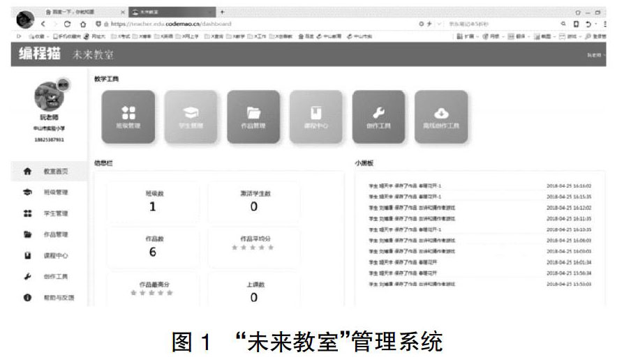Open the browser's three-dot menu
624x364 pixels.
[605, 24]
